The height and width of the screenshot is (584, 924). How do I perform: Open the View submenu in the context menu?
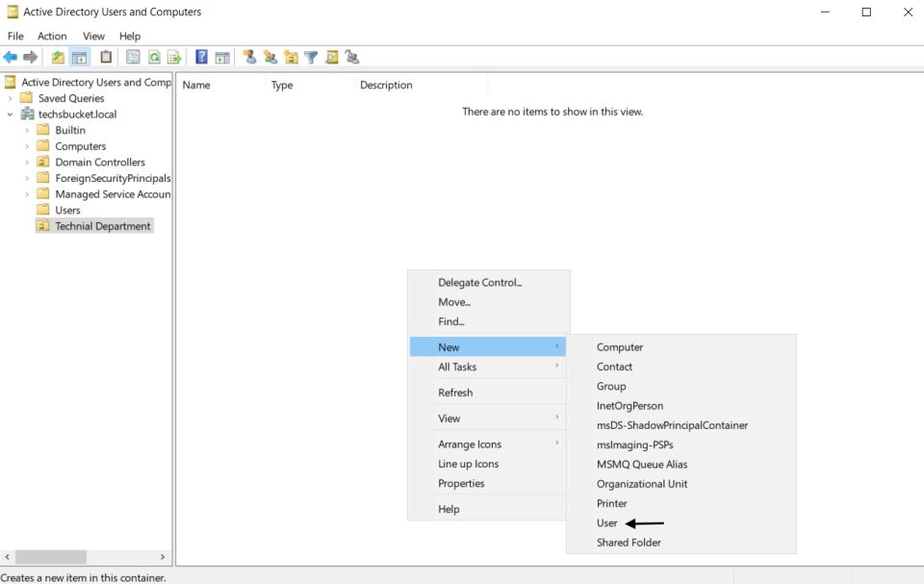pos(489,419)
